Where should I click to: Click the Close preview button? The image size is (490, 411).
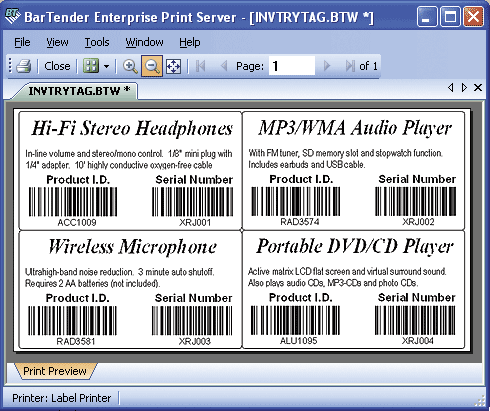pyautogui.click(x=57, y=66)
